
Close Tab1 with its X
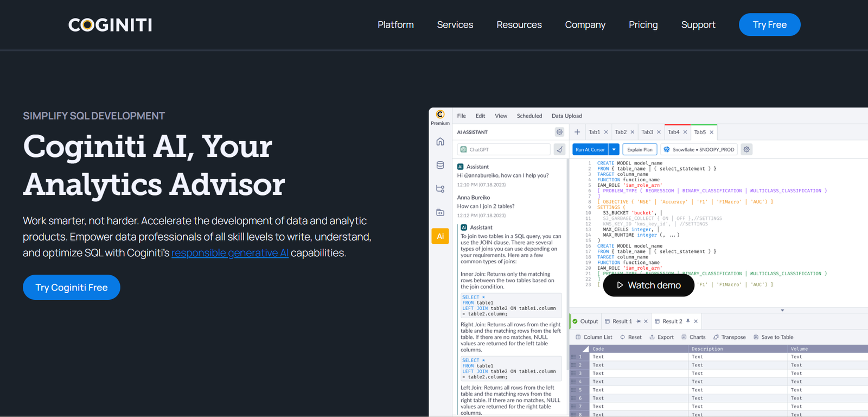(606, 132)
